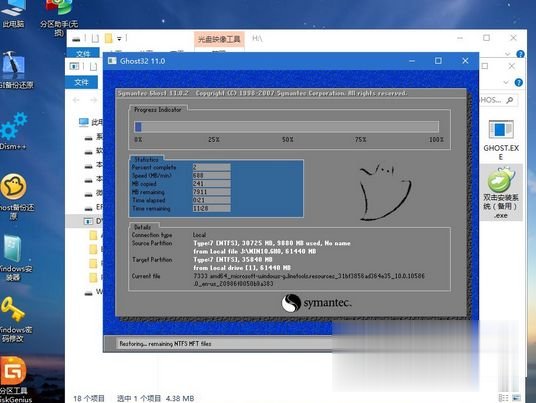Image resolution: width=536 pixels, height=403 pixels.
Task: Launch the Windows installer desktop icon
Action: click(14, 258)
